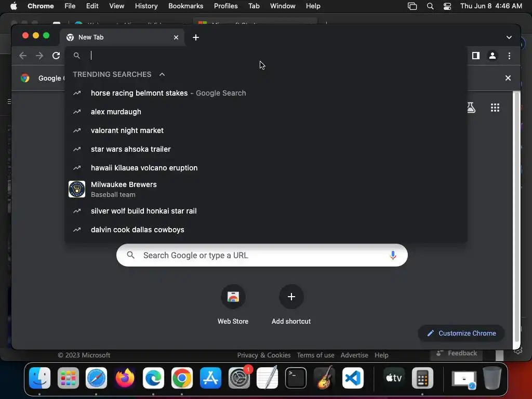Screen dimensions: 532x399
Task: Dismiss the Google banner with the X
Action: coord(508,78)
